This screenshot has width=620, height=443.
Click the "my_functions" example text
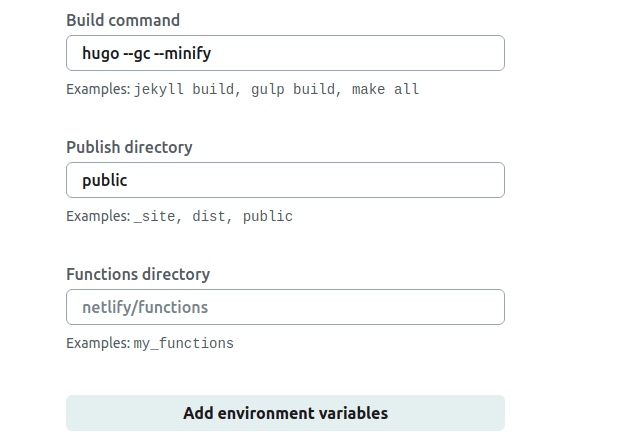click(183, 344)
